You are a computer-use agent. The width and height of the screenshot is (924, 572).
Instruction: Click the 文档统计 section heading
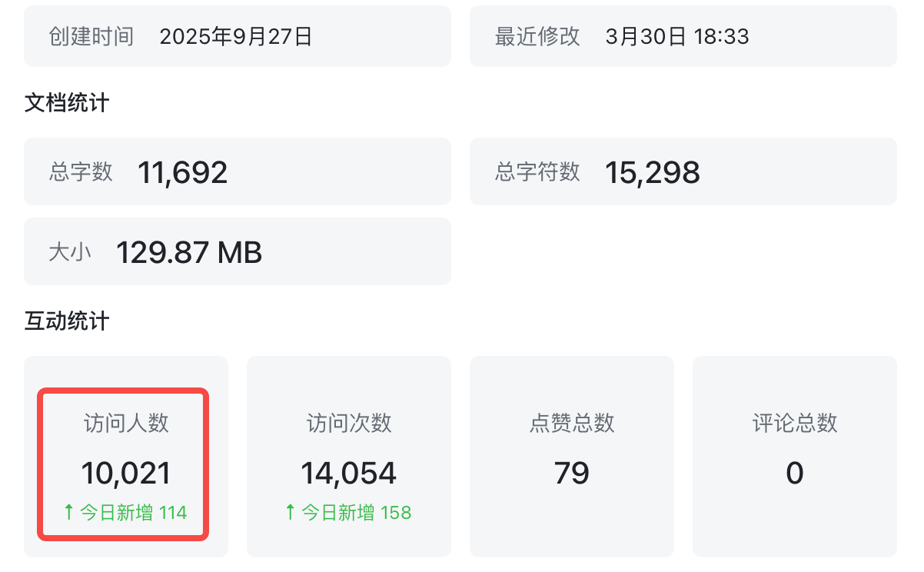pos(67,102)
